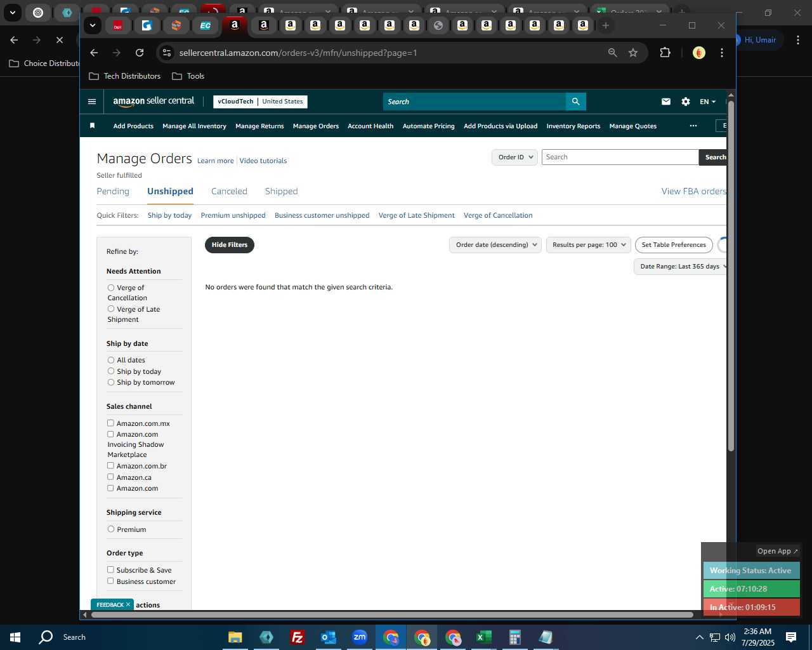Open File Explorer from the taskbar
Viewport: 812px width, 650px height.
coord(235,637)
